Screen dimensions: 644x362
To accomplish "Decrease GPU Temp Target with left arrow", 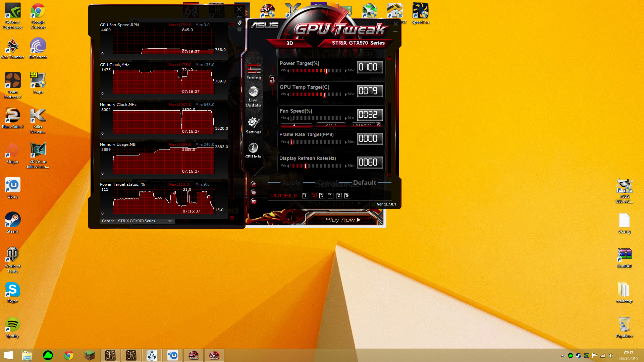I will click(x=288, y=95).
